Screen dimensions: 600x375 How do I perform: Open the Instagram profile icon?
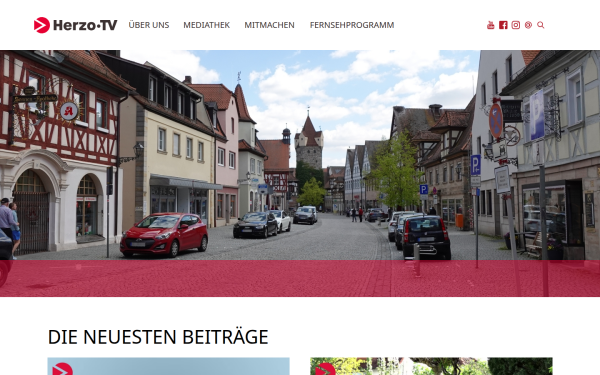(516, 25)
